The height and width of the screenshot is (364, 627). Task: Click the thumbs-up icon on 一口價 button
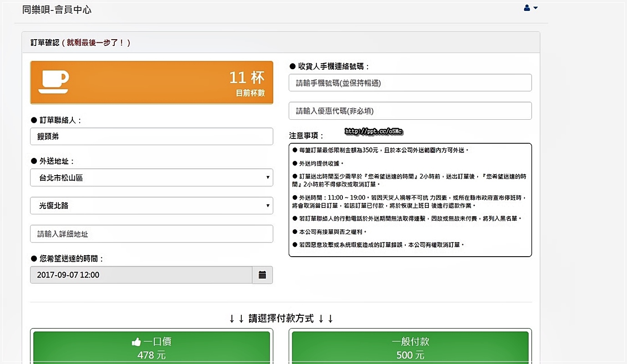136,342
